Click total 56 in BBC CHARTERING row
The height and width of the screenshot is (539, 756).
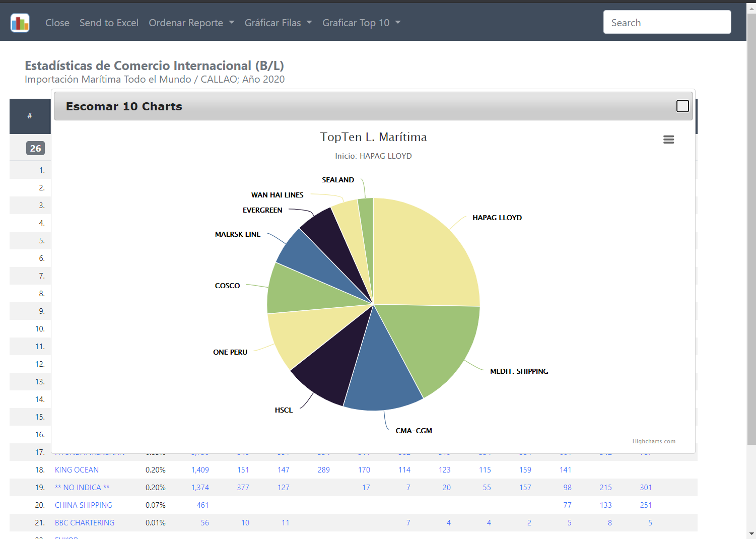(205, 523)
